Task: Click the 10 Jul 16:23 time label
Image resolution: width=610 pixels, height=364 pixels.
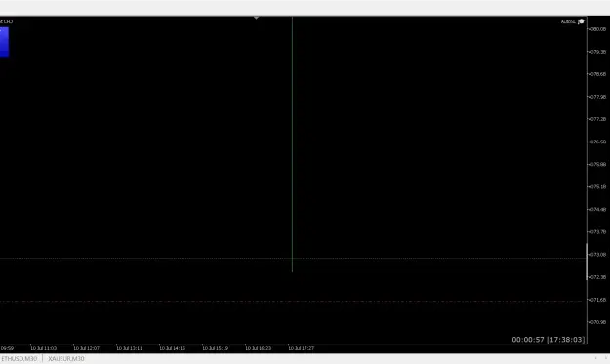Action: coord(259,348)
